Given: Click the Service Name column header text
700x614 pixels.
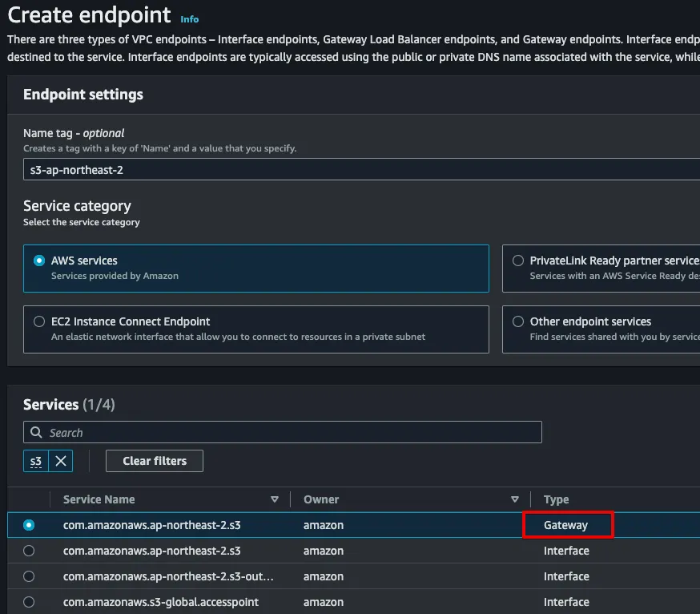Looking at the screenshot, I should pyautogui.click(x=99, y=499).
